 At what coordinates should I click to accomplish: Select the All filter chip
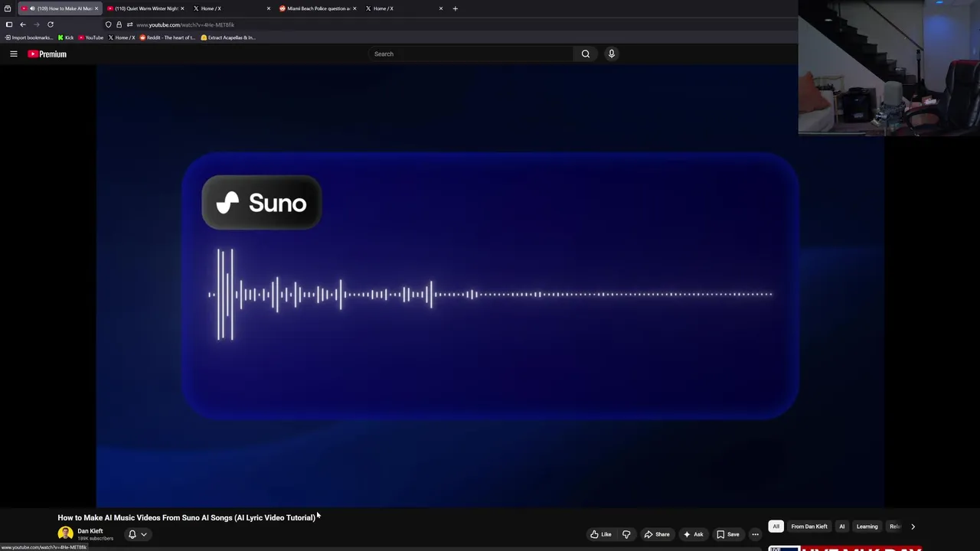click(x=776, y=527)
